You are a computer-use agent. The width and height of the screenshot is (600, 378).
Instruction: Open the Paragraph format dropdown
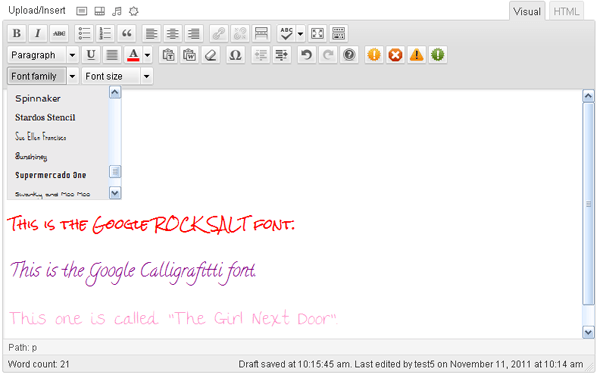pos(43,55)
